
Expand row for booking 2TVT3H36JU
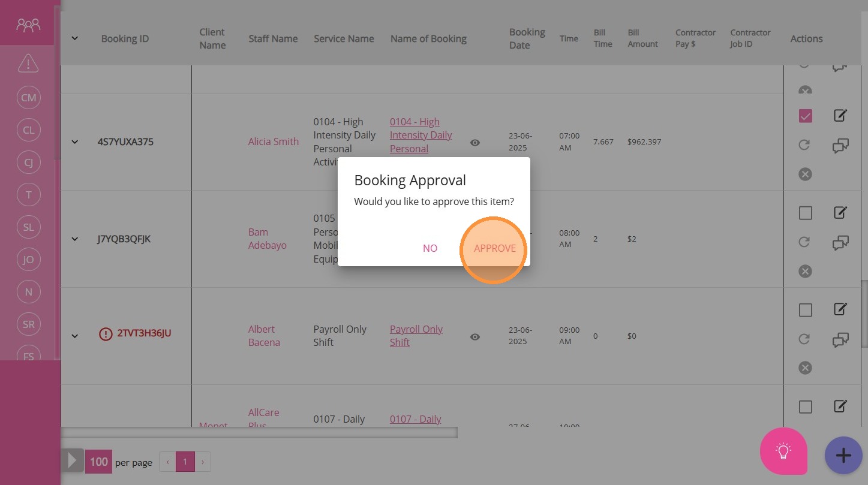(75, 336)
